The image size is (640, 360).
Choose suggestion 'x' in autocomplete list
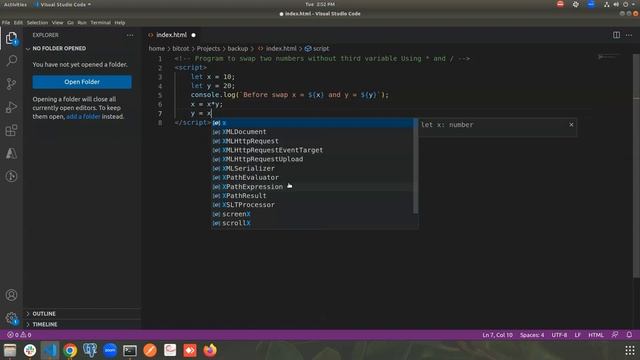pyautogui.click(x=313, y=123)
